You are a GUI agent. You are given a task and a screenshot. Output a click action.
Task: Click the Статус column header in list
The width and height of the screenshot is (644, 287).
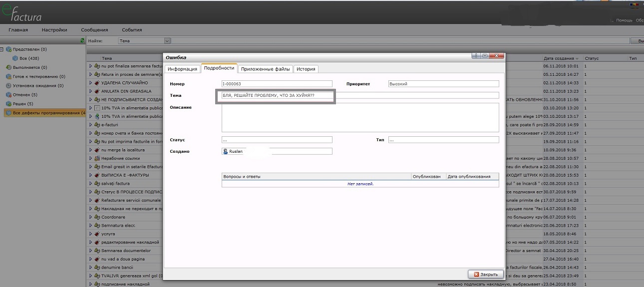pyautogui.click(x=592, y=58)
